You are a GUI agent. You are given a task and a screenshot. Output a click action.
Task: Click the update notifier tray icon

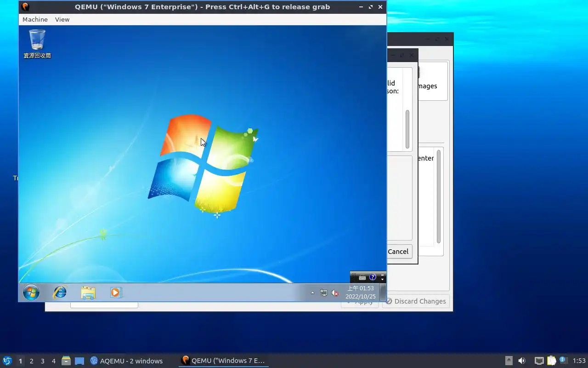coord(563,361)
